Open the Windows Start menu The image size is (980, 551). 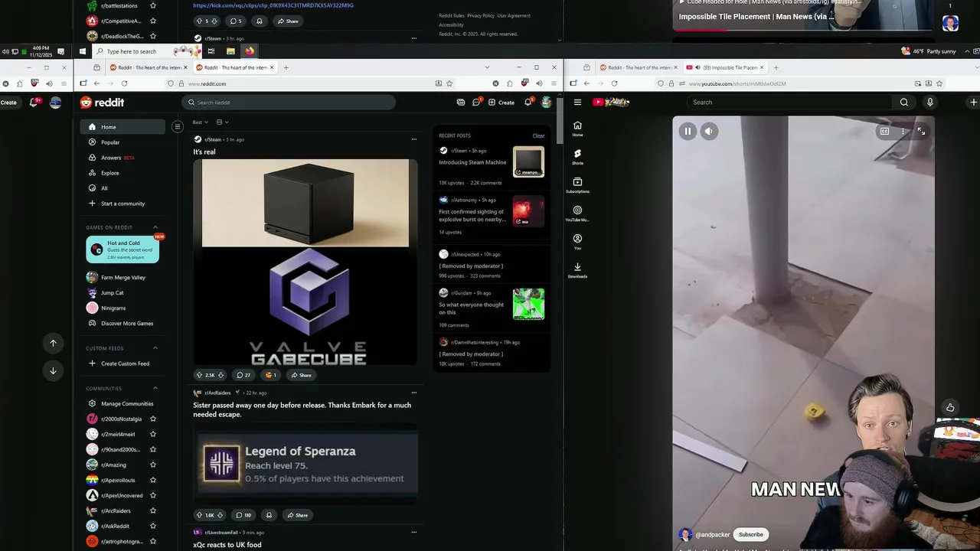click(83, 51)
